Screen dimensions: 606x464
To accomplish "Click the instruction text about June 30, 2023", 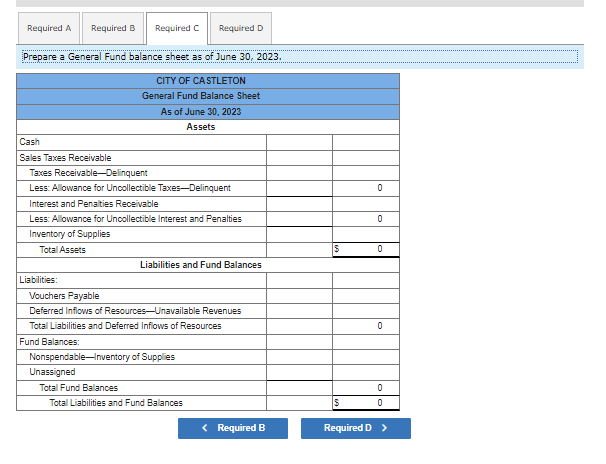I will [152, 57].
